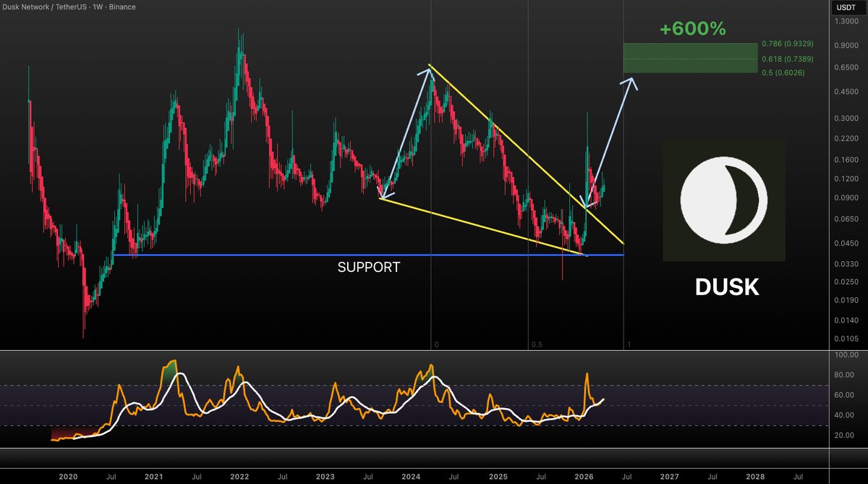Click the 0.0250 price axis label
The height and width of the screenshot is (484, 868).
848,281
